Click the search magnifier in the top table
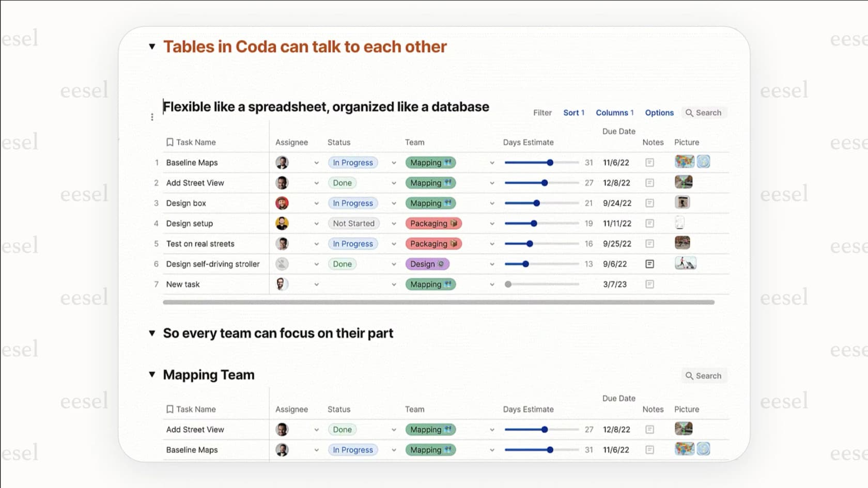Image resolution: width=868 pixels, height=488 pixels. click(x=689, y=113)
